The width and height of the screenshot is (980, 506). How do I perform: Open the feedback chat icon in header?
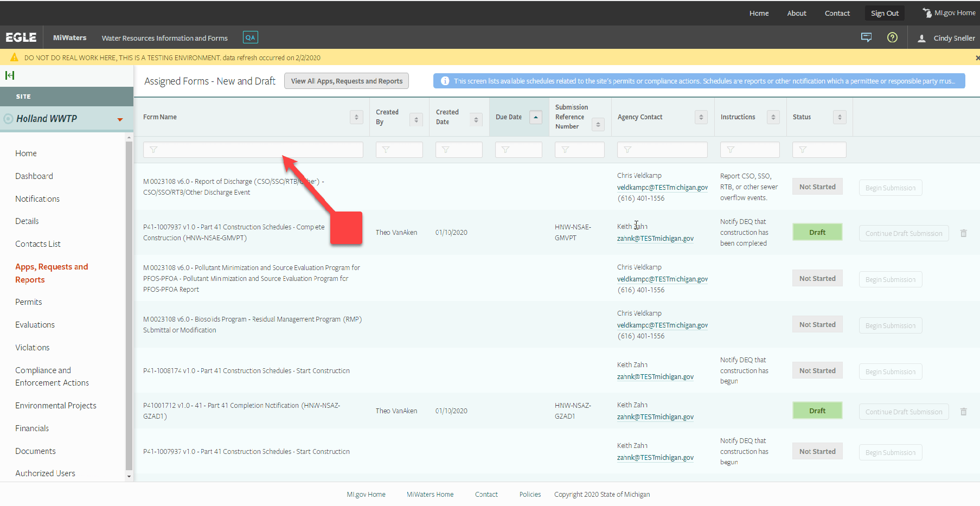[866, 37]
